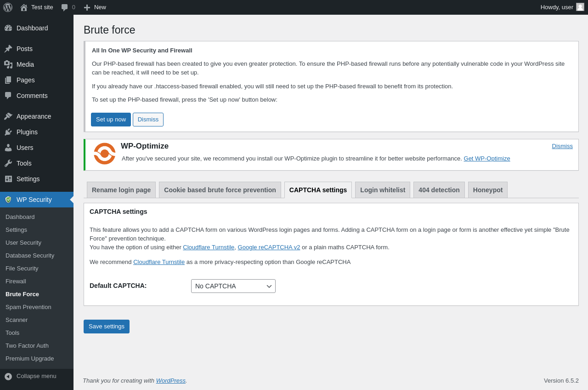588x390 pixels.
Task: Click the Plugins plug icon in sidebar
Action: tap(8, 132)
